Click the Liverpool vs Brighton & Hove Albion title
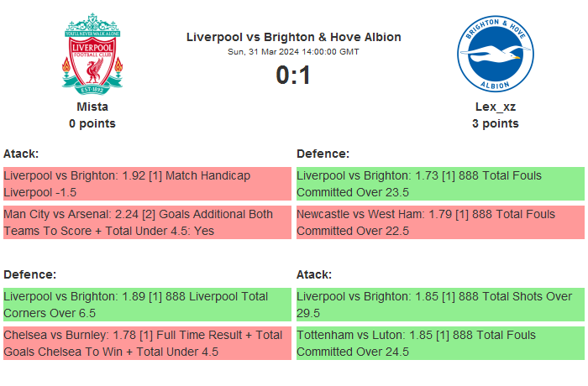The width and height of the screenshot is (588, 386). pyautogui.click(x=293, y=37)
